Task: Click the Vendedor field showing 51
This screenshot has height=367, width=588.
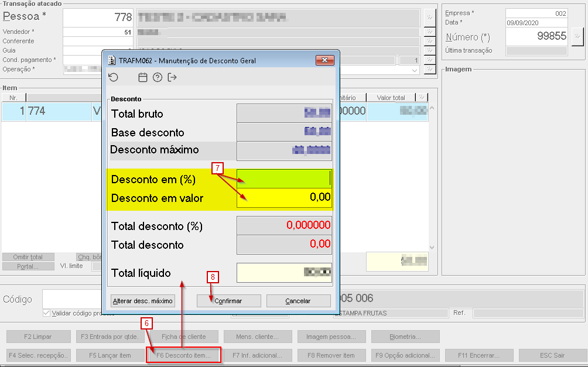Action: [x=98, y=32]
